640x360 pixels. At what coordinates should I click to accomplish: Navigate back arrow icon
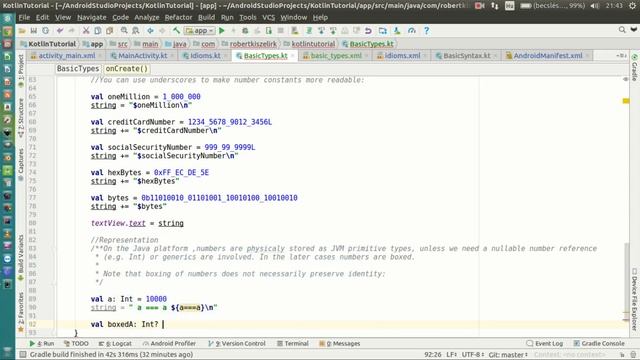click(150, 31)
